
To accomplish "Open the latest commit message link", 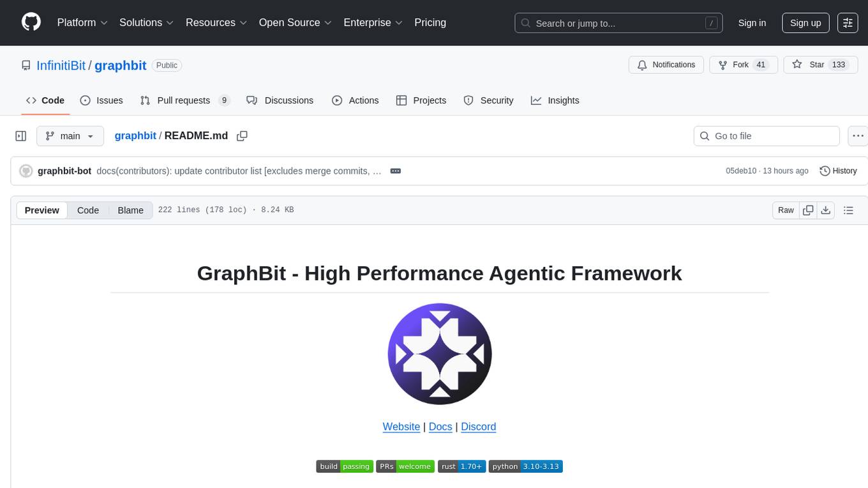I will [x=239, y=171].
